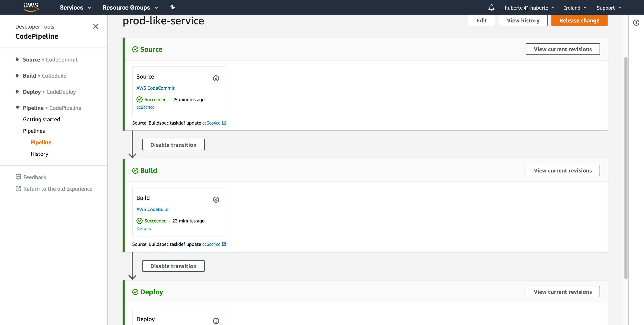Viewport: 644px width, 325px height.
Task: Open the Ireland region selector
Action: coord(575,8)
